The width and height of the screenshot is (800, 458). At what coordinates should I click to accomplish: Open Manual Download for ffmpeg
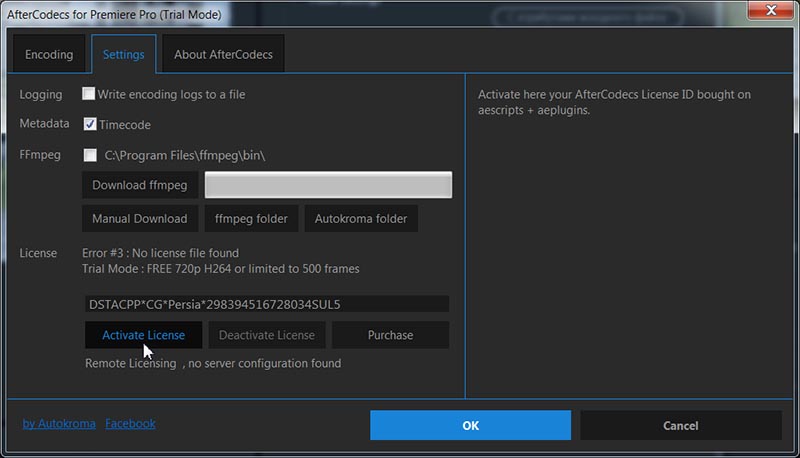point(140,219)
